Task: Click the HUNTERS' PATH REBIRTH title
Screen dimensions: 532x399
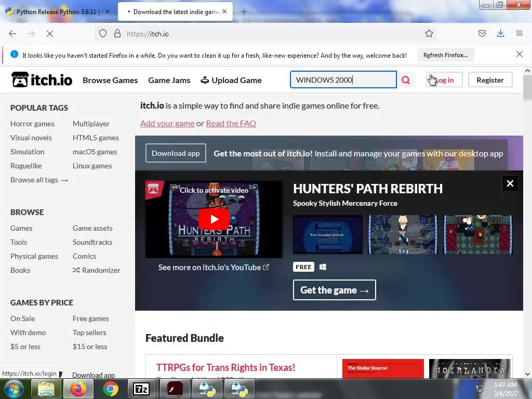Action: (368, 189)
